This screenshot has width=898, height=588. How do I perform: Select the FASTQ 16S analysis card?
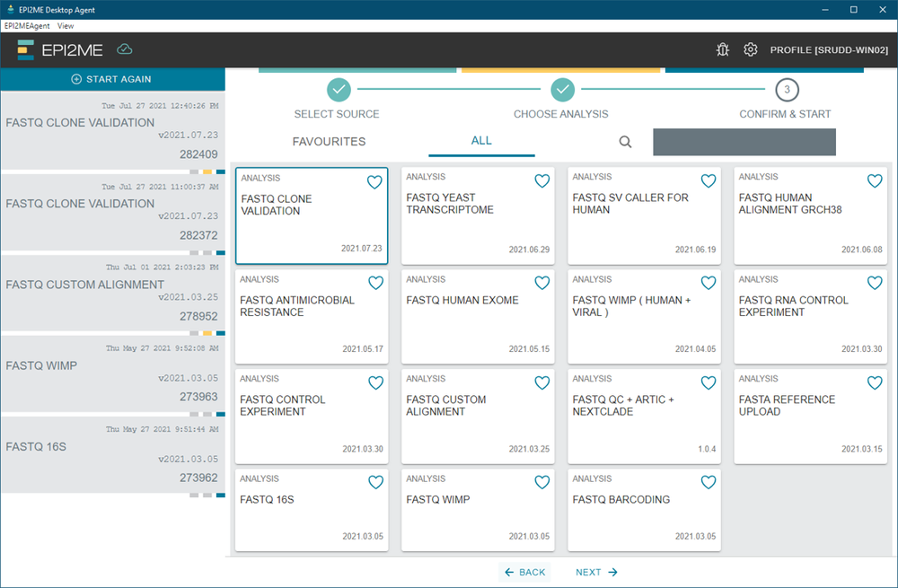312,510
